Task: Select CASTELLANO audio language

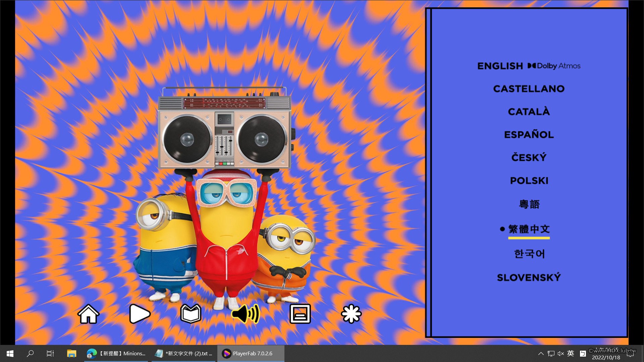Action: click(x=529, y=89)
